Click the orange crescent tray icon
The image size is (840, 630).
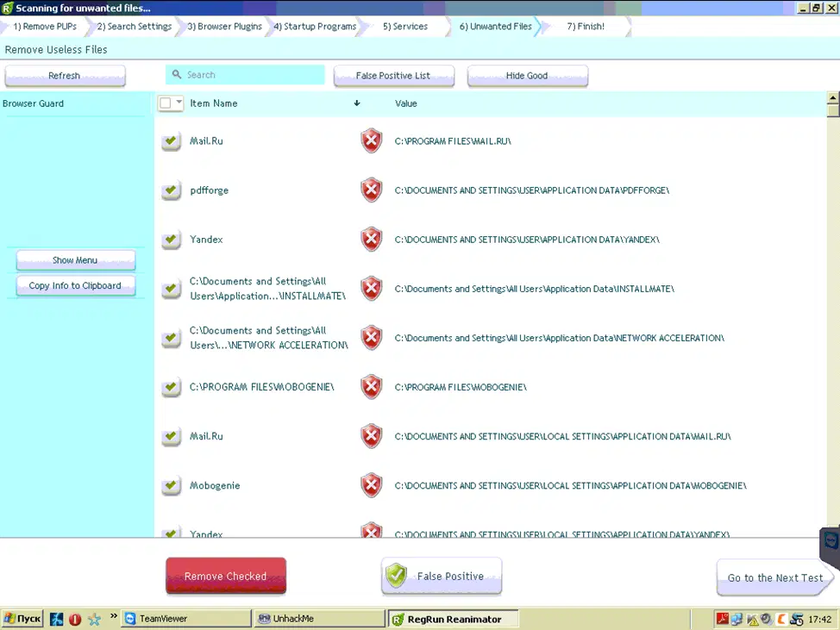pyautogui.click(x=781, y=620)
